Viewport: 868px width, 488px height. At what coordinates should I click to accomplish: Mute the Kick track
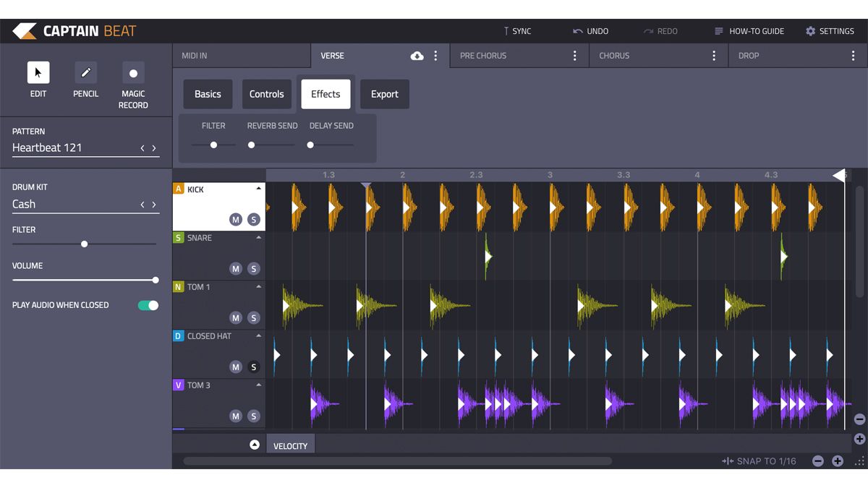[236, 220]
